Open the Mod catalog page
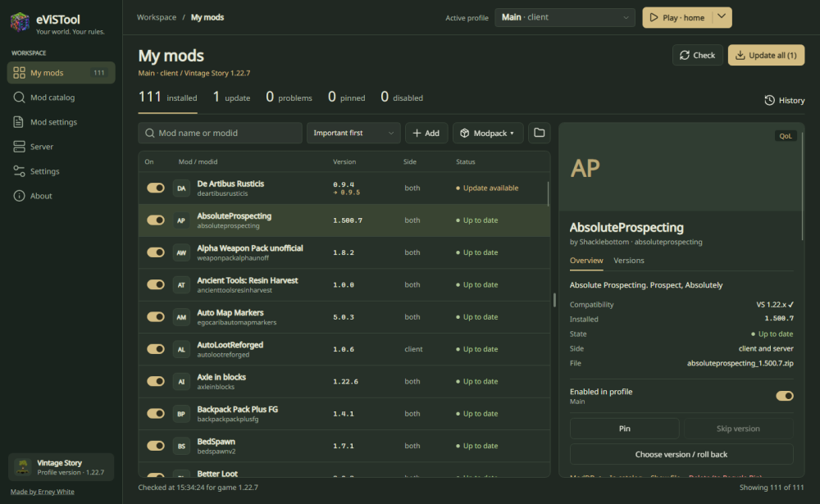 coord(61,98)
